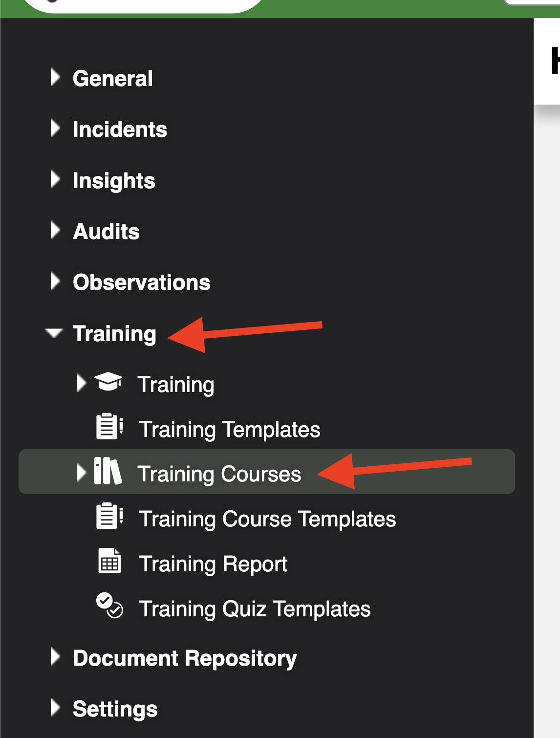Screen dimensions: 560x738
Task: Select Training Templates entry
Action: point(230,430)
